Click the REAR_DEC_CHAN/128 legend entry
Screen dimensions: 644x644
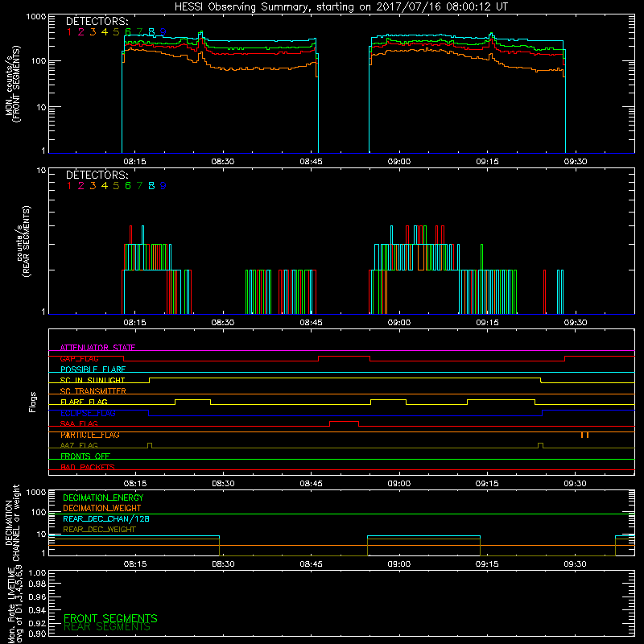(x=106, y=518)
